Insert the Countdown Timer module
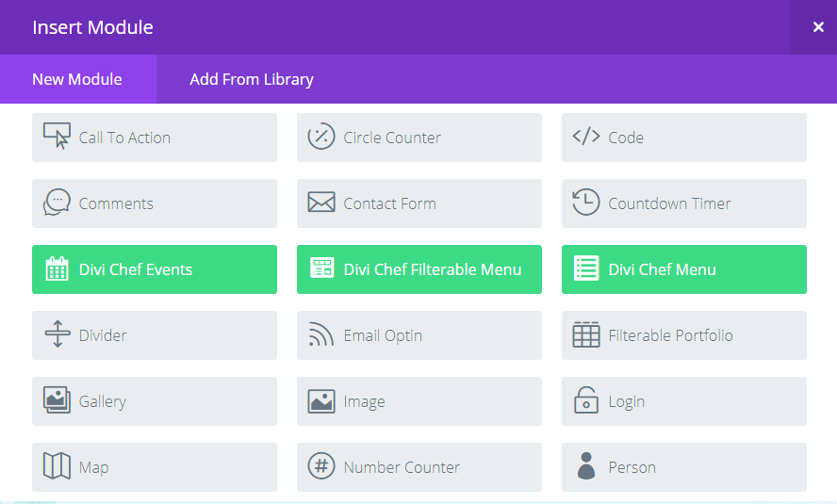The height and width of the screenshot is (504, 837). tap(683, 203)
